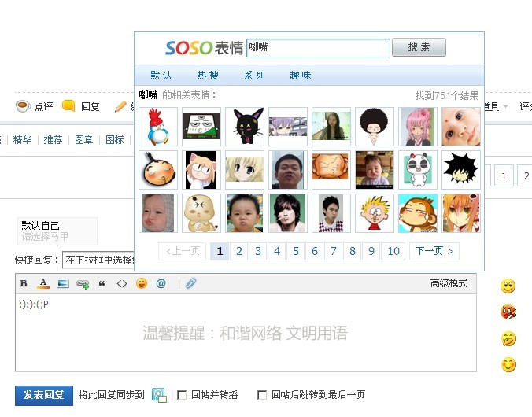Expand the 默认自己 identity selector

[57, 231]
